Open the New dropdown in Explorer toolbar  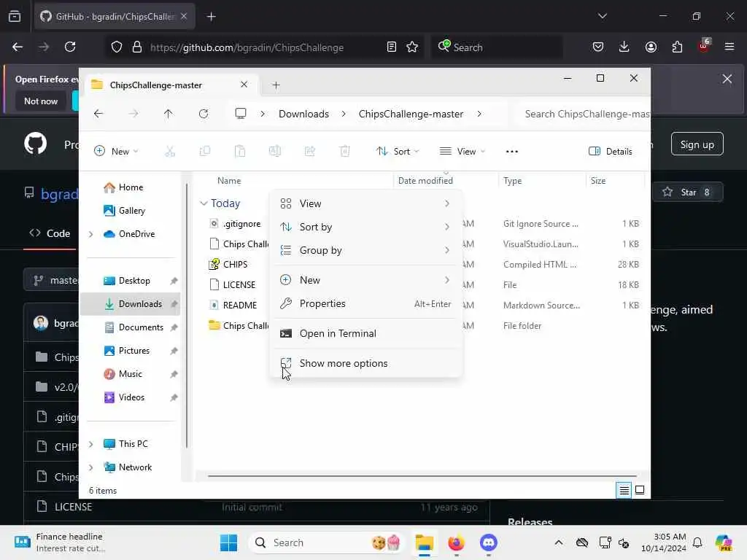[x=116, y=152]
